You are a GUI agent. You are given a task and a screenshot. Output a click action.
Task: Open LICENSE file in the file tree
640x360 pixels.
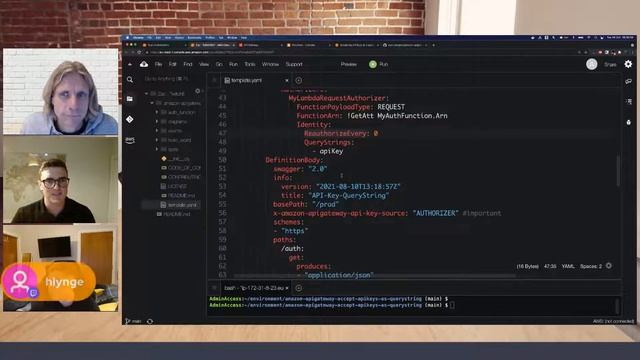coord(174,186)
